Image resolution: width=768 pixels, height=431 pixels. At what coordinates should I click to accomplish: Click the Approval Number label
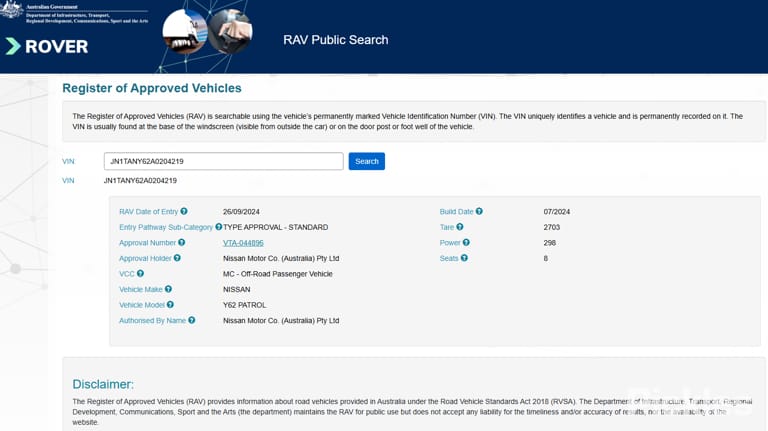[147, 243]
